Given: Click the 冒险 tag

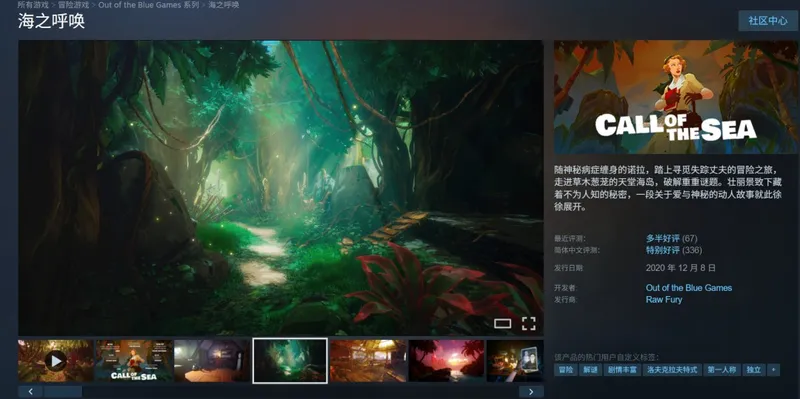Looking at the screenshot, I should 566,370.
